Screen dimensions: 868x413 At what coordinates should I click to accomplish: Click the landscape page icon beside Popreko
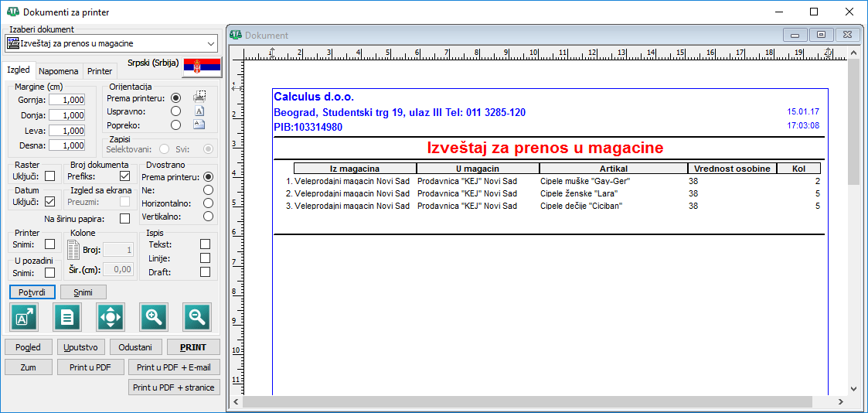click(199, 124)
